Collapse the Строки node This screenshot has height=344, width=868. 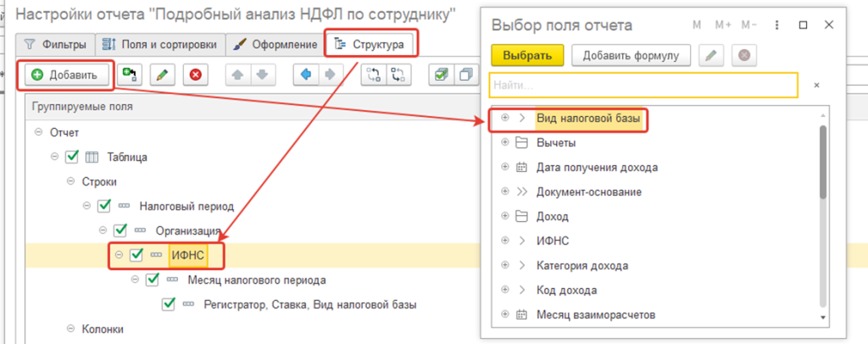point(70,181)
